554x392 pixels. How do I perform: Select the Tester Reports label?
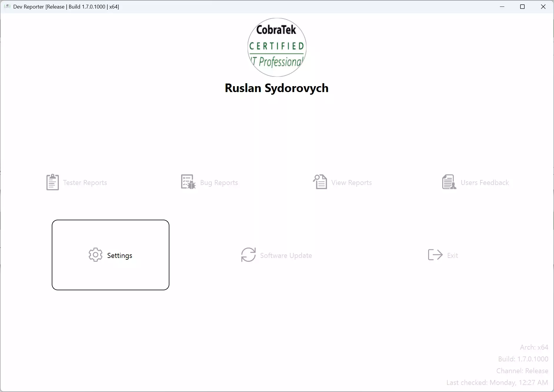[x=85, y=183]
